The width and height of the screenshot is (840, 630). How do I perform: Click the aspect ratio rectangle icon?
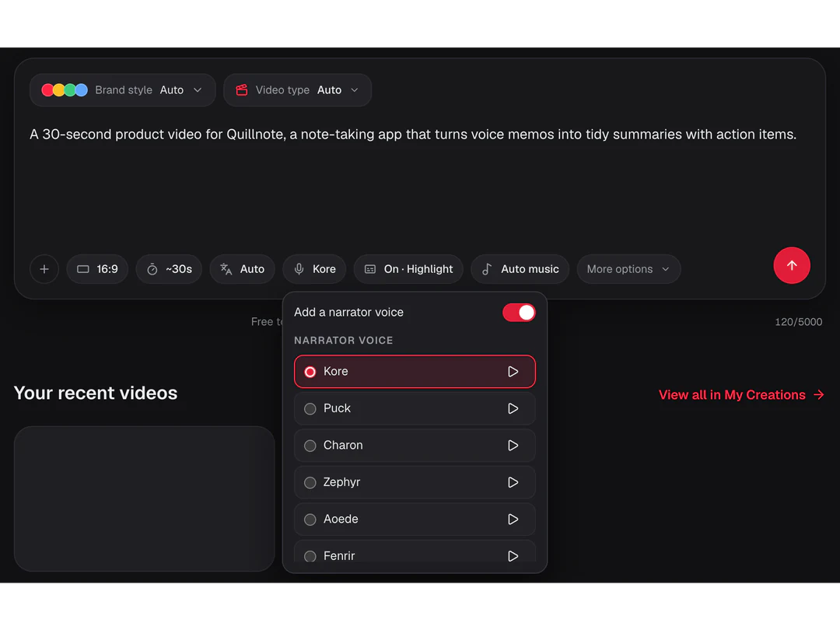point(83,269)
